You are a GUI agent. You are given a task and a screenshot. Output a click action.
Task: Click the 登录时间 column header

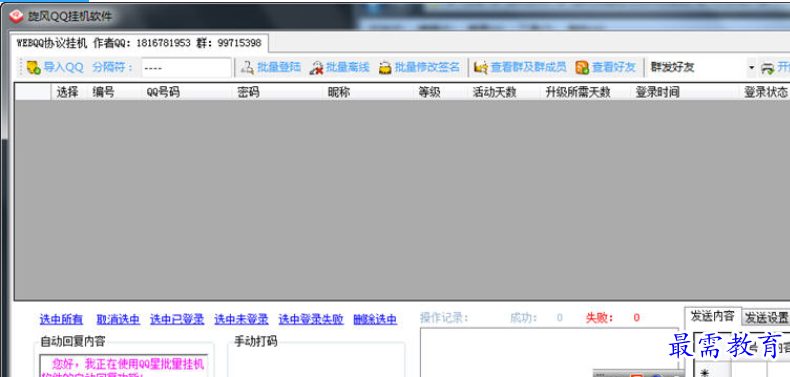(x=684, y=92)
